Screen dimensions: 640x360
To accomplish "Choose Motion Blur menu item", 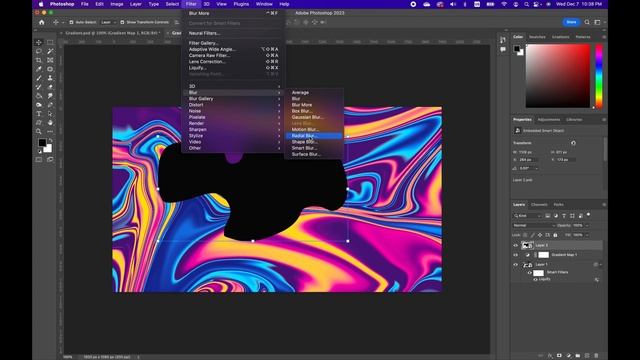I will click(313, 129).
